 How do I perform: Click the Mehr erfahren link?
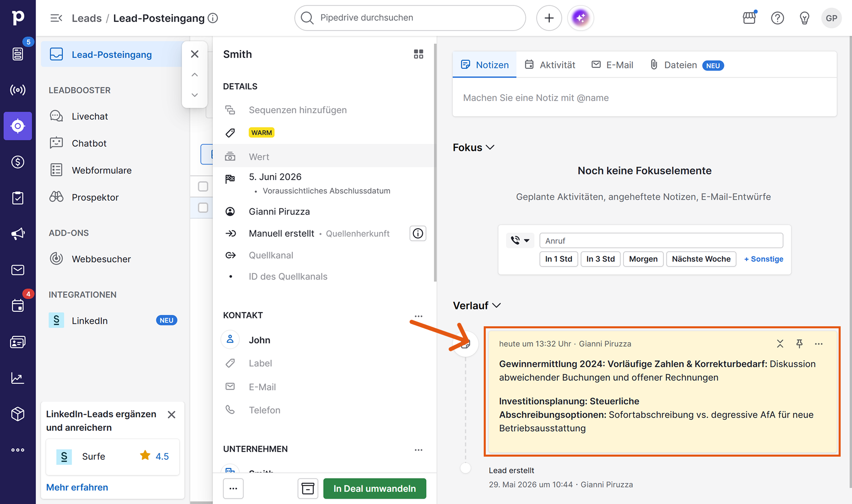(x=77, y=487)
